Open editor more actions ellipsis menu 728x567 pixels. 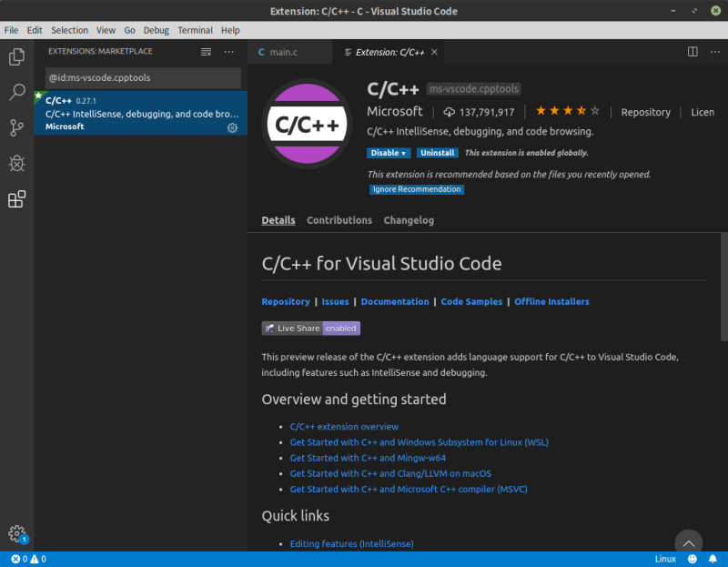[713, 52]
